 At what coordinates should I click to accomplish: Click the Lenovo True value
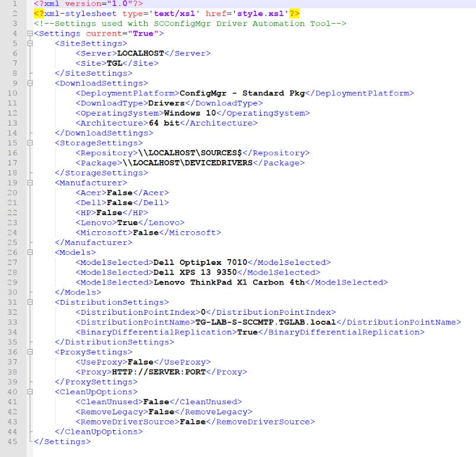click(x=127, y=223)
